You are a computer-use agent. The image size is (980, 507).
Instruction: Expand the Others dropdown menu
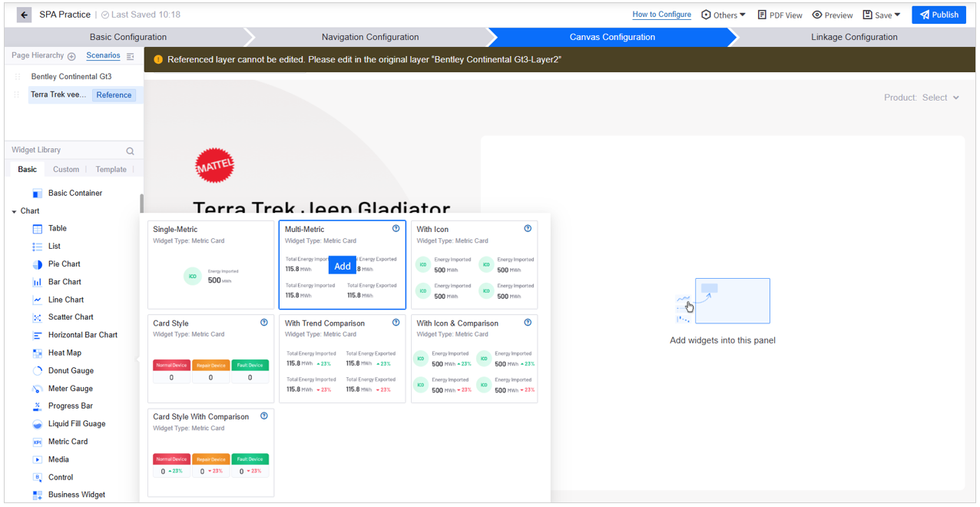pyautogui.click(x=723, y=15)
